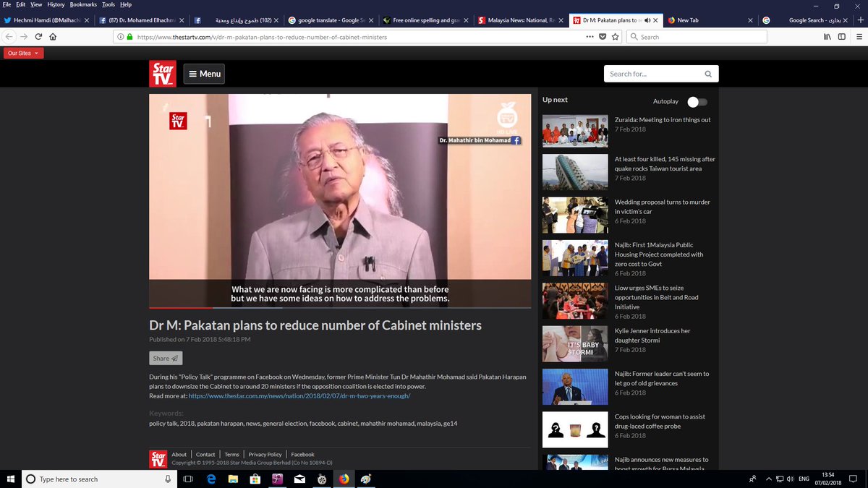
Task: Open Zuraida meeting video thumbnail
Action: click(x=575, y=131)
